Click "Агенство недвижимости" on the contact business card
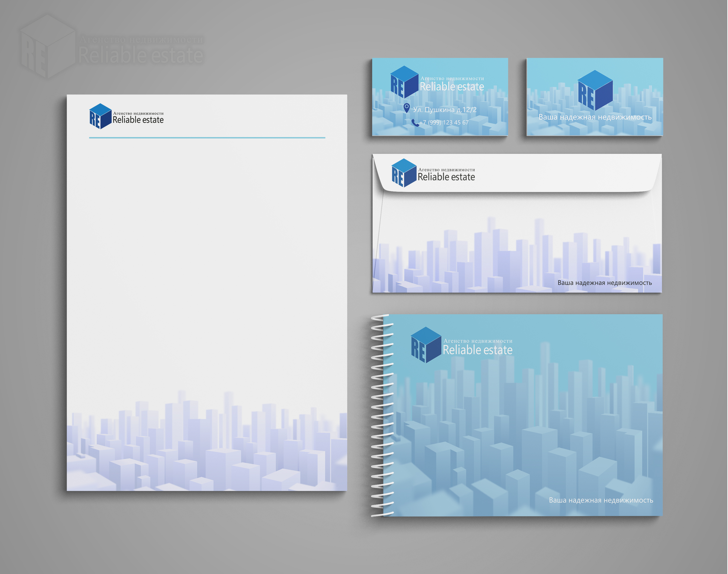Image resolution: width=728 pixels, height=574 pixels. pyautogui.click(x=452, y=78)
